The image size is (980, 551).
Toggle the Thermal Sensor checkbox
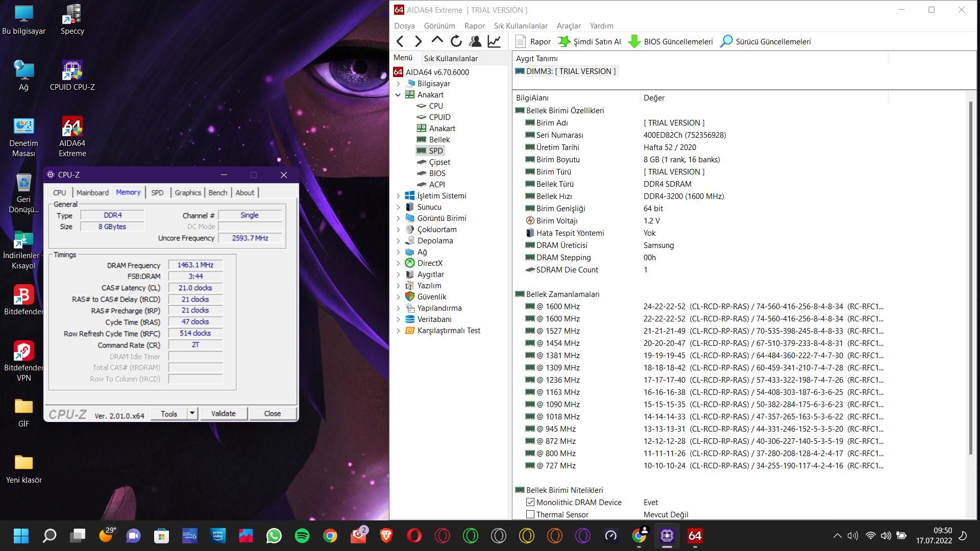pos(530,515)
